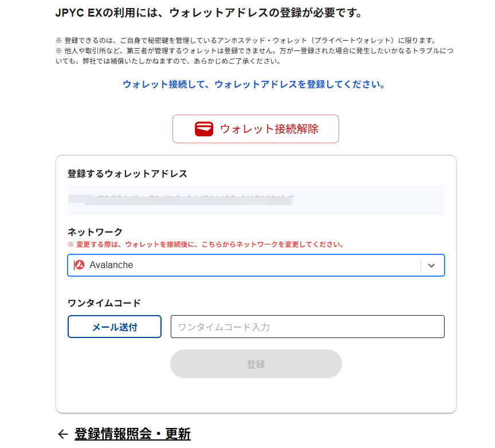Focus the ワンタイムコード入力 field
This screenshot has width=495, height=448.
click(x=307, y=327)
